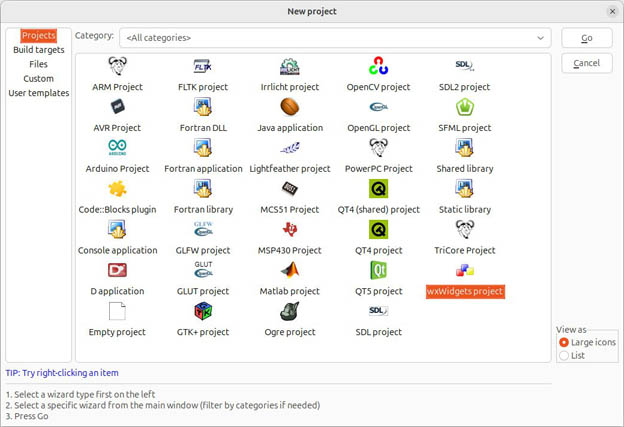The height and width of the screenshot is (427, 624).
Task: Select the Console application icon
Action: point(117,230)
